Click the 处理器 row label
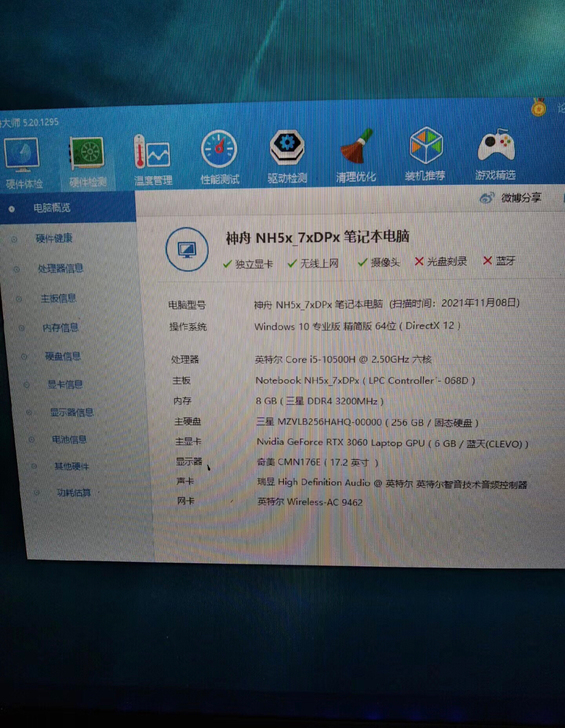 (185, 359)
